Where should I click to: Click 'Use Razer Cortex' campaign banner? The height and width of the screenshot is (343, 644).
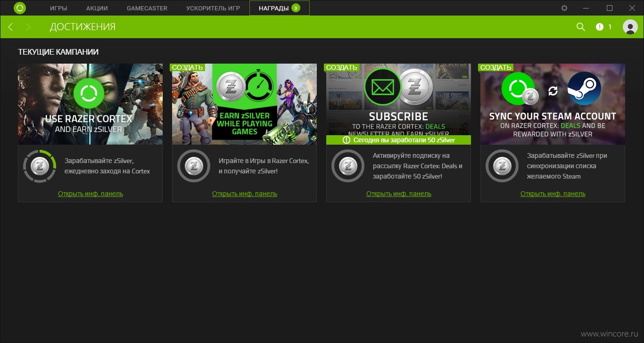[90, 104]
